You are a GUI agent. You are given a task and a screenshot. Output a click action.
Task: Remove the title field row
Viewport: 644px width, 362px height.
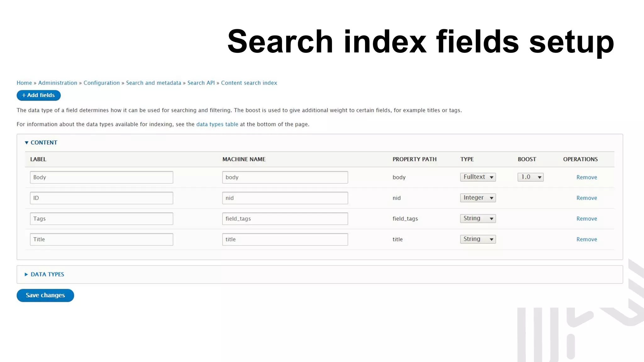pyautogui.click(x=586, y=239)
